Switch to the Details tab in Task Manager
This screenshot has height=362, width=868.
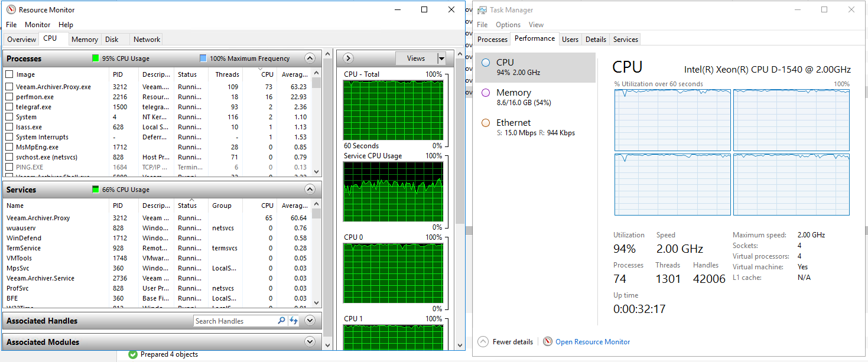coord(596,40)
